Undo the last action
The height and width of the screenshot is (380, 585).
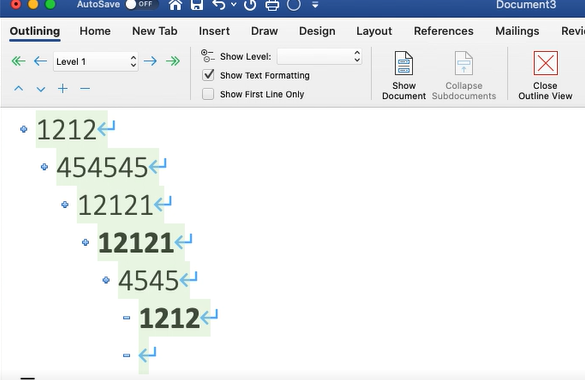tap(219, 5)
